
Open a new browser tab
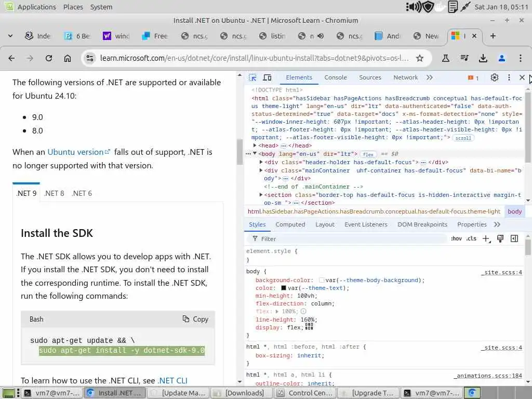[x=493, y=36]
